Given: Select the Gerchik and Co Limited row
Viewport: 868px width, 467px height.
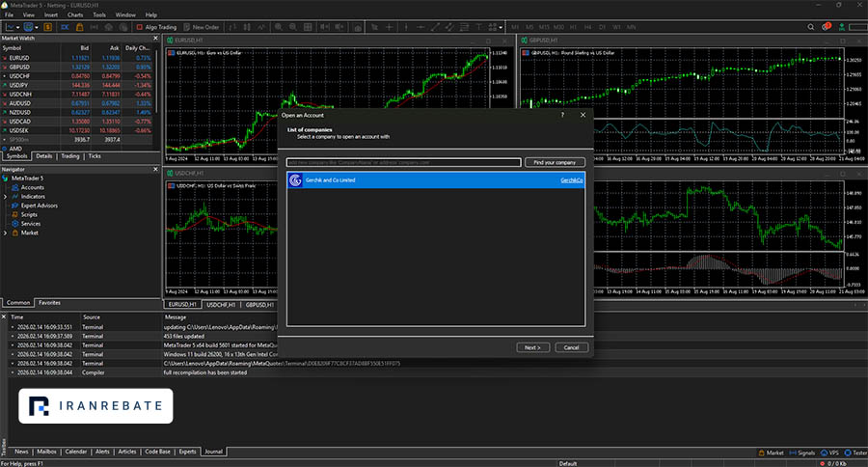Looking at the screenshot, I should pyautogui.click(x=436, y=180).
